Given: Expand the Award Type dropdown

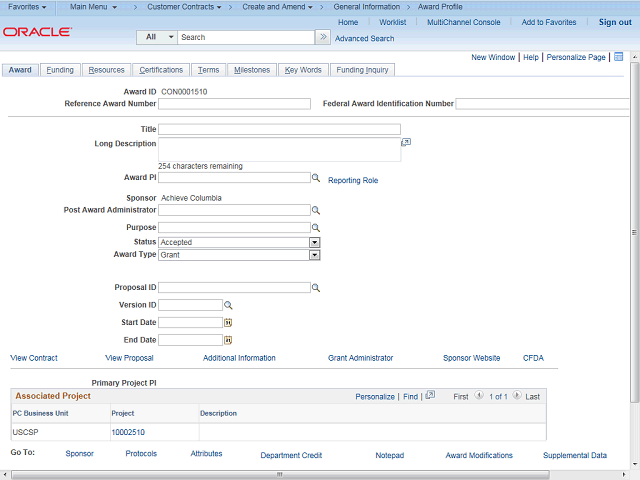Looking at the screenshot, I should tap(314, 255).
